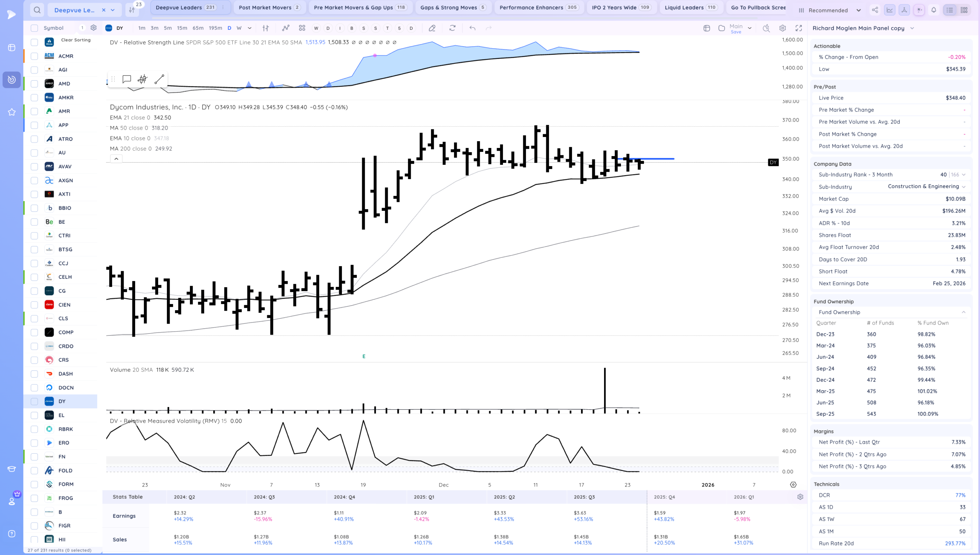
Task: Click the eraser drawing tool icon
Action: point(432,28)
